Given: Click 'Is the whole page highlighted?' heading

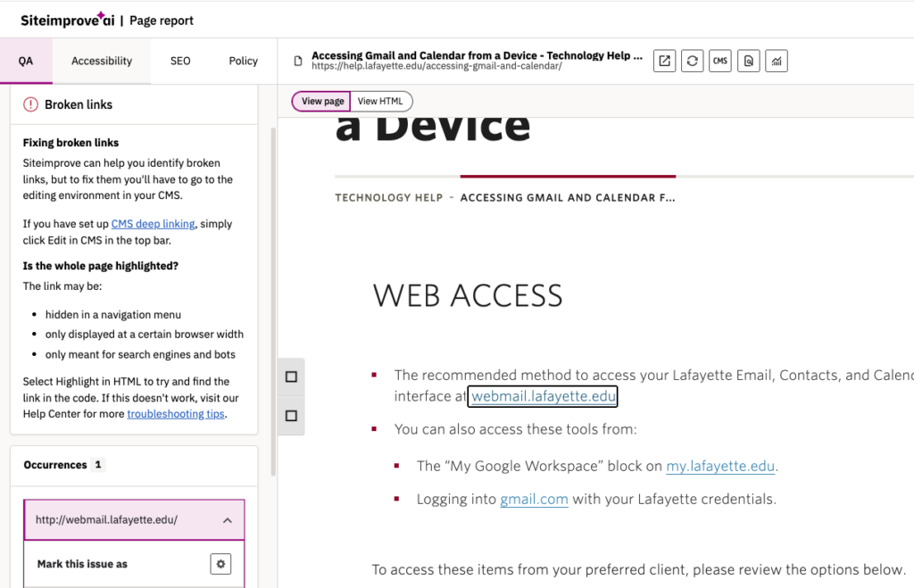Looking at the screenshot, I should (x=100, y=266).
